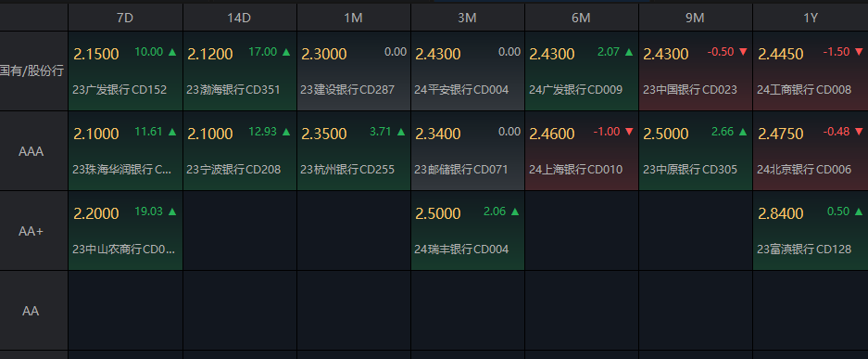Select the 3M tenor column header
Viewport: 868px width, 359px height.
click(x=468, y=18)
